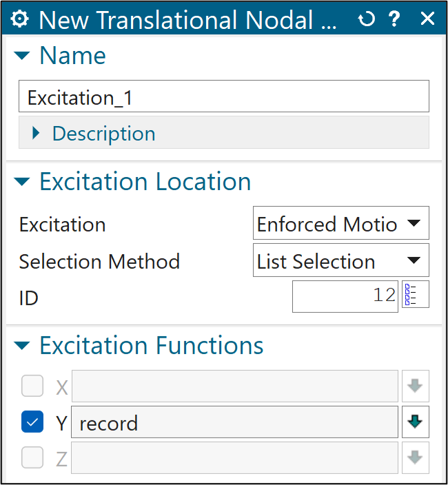The height and width of the screenshot is (485, 448).
Task: Click the settings gear icon in title bar
Action: click(21, 19)
